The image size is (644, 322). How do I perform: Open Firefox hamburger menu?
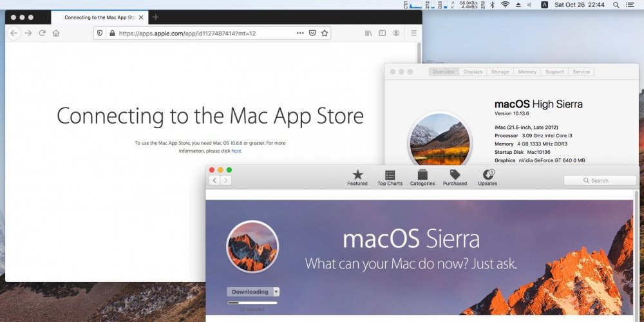coord(413,33)
